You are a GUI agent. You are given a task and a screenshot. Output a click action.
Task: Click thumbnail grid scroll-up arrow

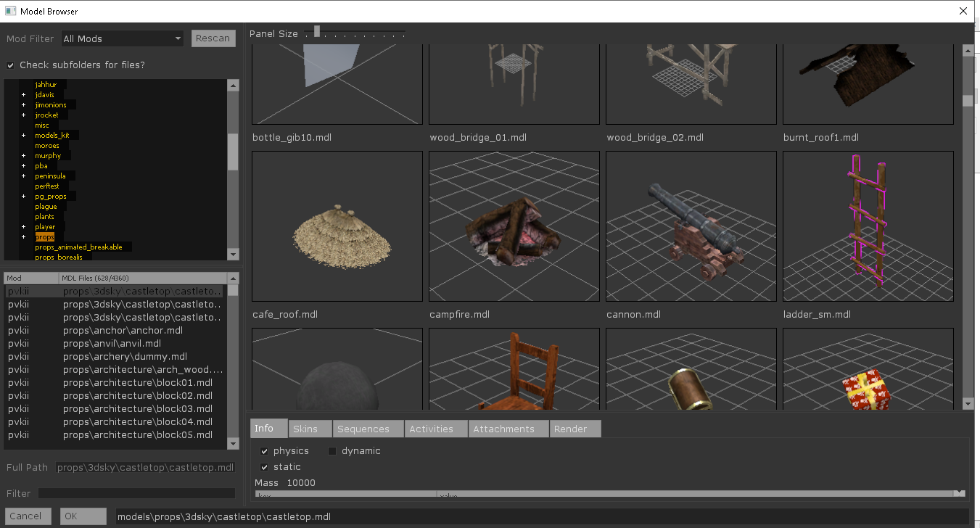[968, 49]
